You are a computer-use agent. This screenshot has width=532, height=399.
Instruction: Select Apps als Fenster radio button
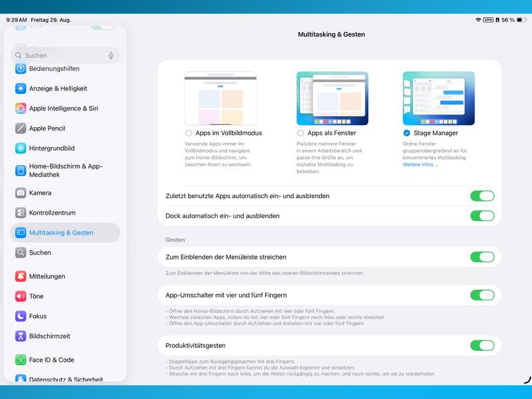(x=301, y=133)
